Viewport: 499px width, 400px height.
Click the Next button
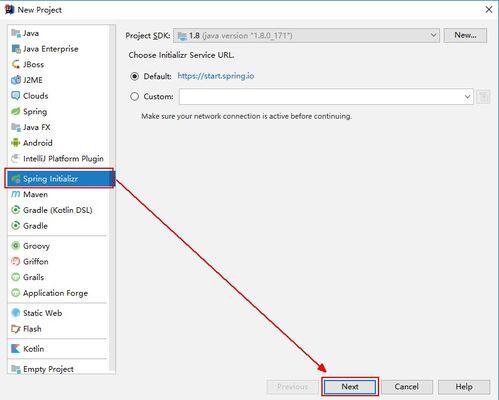tap(350, 387)
